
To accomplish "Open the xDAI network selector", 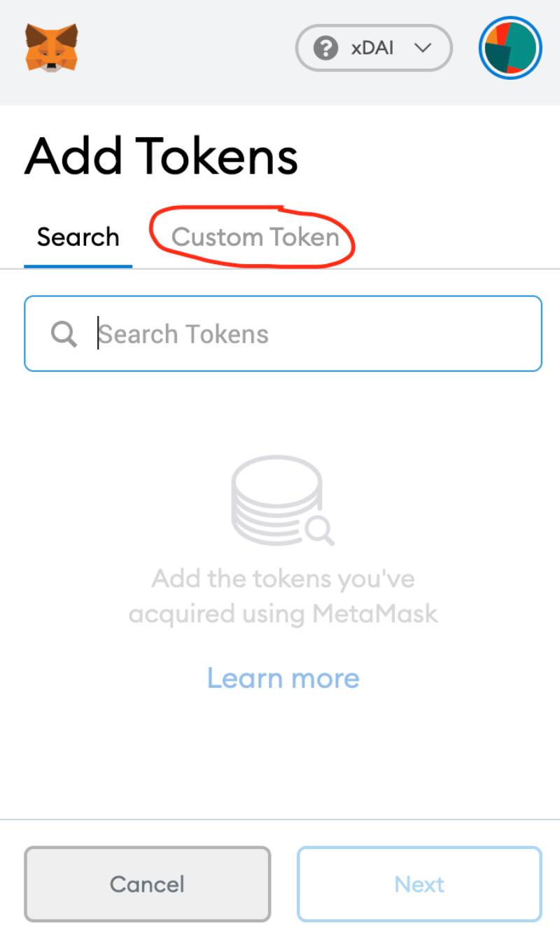I will [x=374, y=48].
